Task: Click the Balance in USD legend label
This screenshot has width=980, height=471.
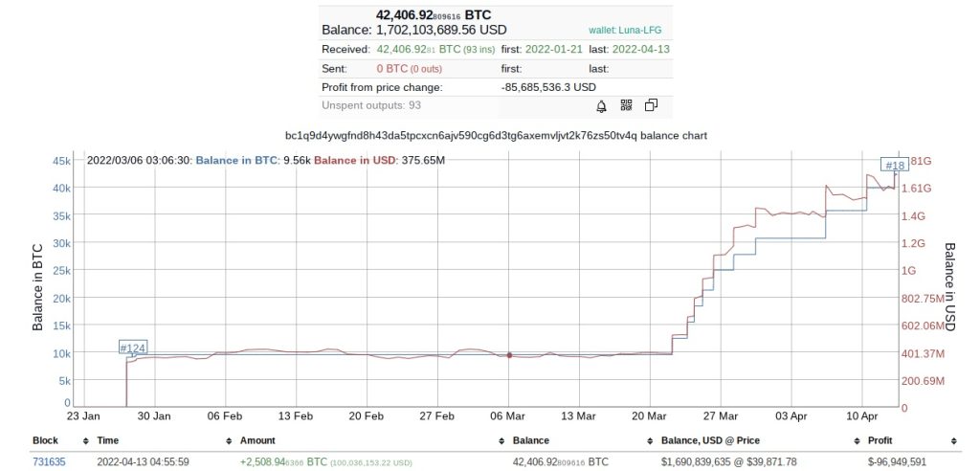Action: 354,160
